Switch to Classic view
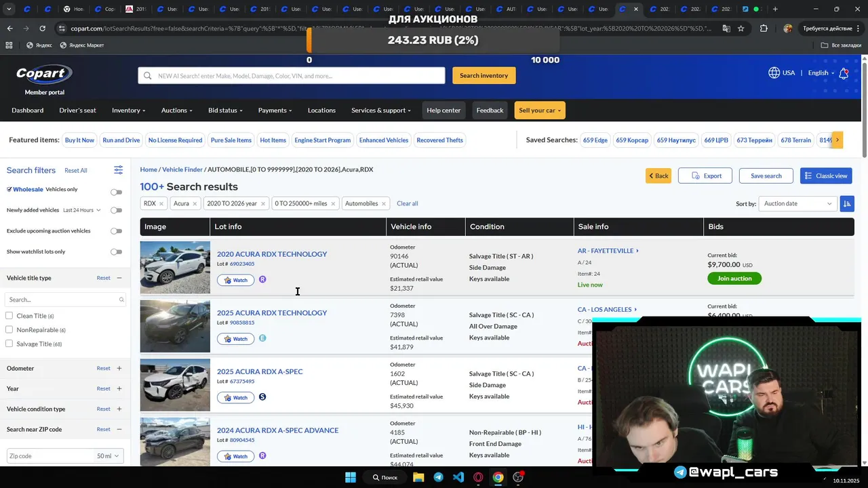 coord(826,176)
